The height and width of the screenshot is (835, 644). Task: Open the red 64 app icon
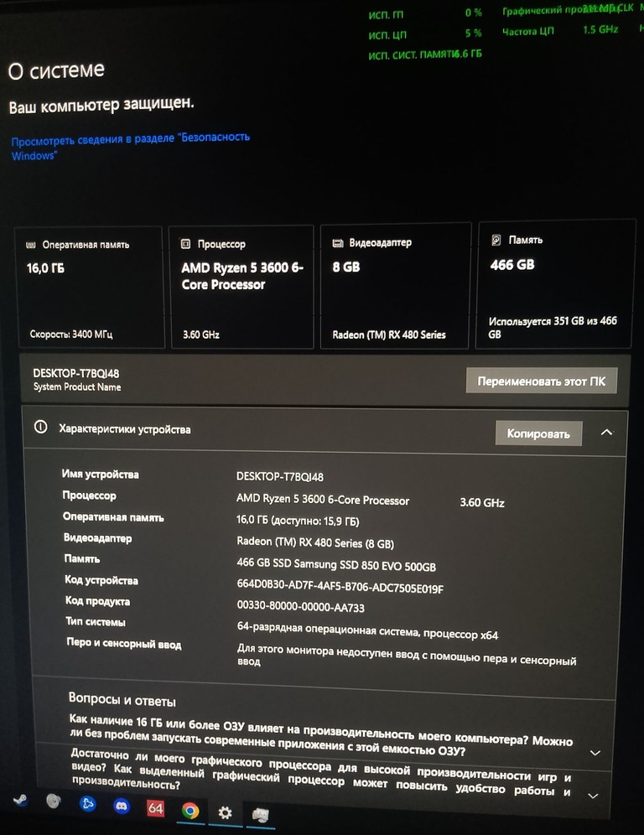[x=155, y=808]
